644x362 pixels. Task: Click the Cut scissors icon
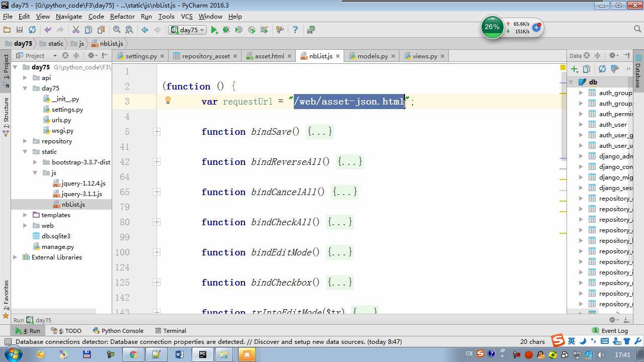coord(76,30)
